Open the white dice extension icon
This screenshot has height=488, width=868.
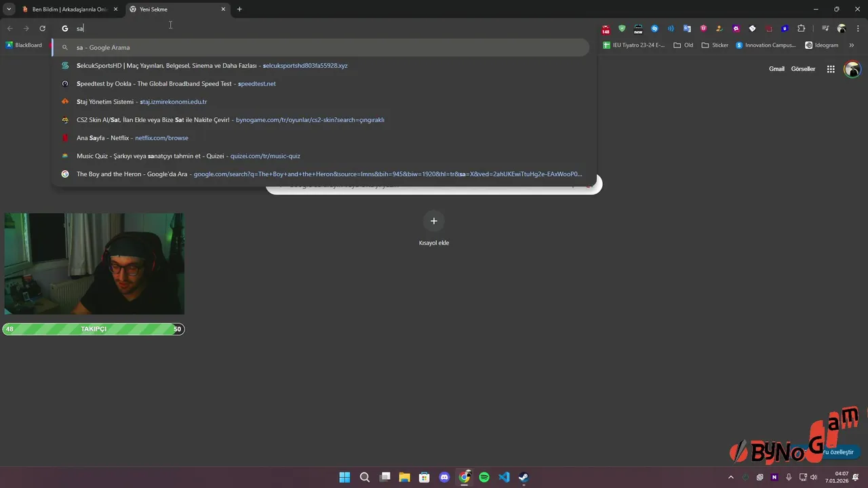(x=752, y=28)
